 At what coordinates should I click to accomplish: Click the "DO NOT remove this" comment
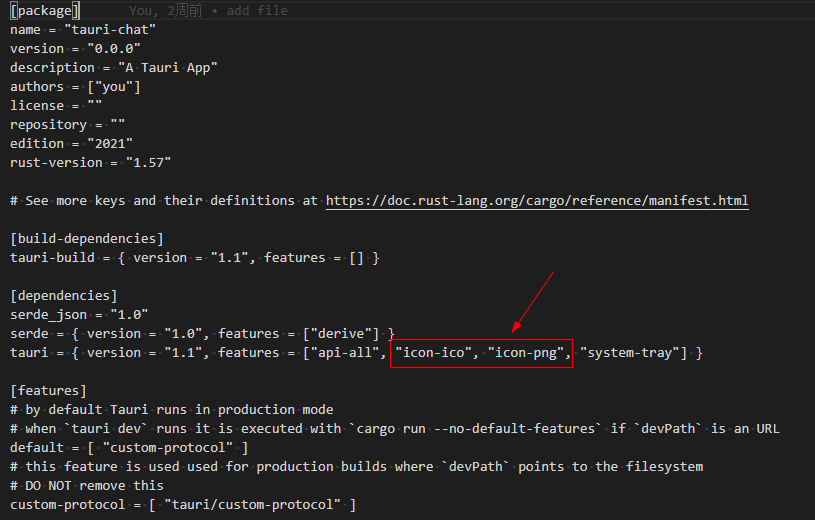(x=87, y=486)
